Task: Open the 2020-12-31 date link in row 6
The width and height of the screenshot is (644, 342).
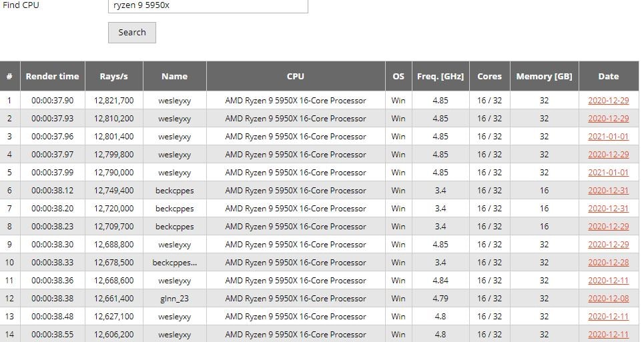Action: pos(608,191)
